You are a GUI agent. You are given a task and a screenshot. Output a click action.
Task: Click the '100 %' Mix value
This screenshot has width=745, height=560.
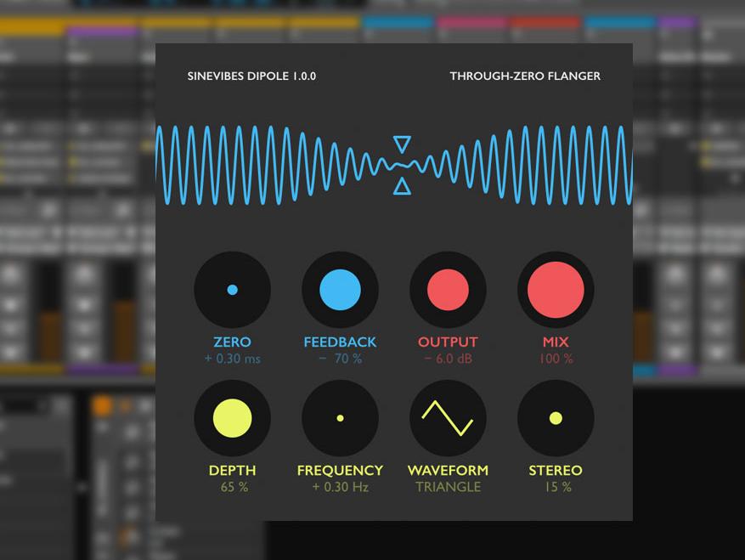click(556, 359)
